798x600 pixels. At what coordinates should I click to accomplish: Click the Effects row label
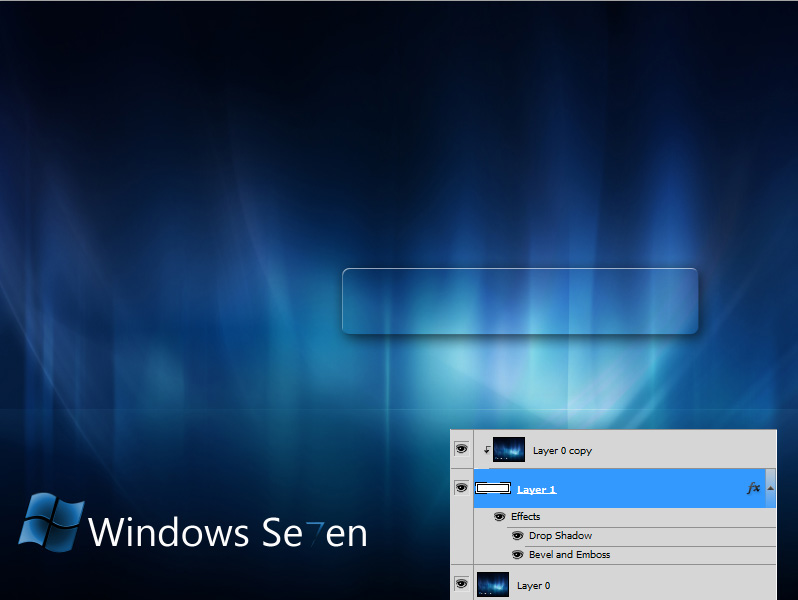[x=526, y=517]
